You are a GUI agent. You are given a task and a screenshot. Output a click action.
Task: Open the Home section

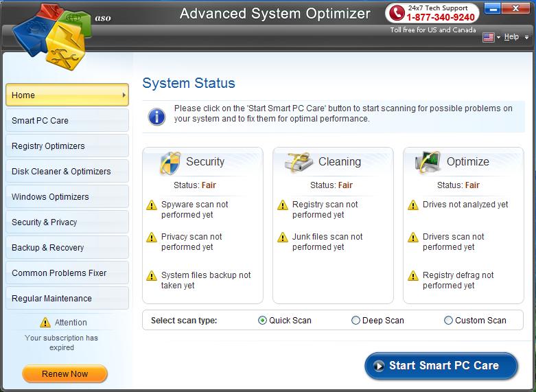coord(67,95)
